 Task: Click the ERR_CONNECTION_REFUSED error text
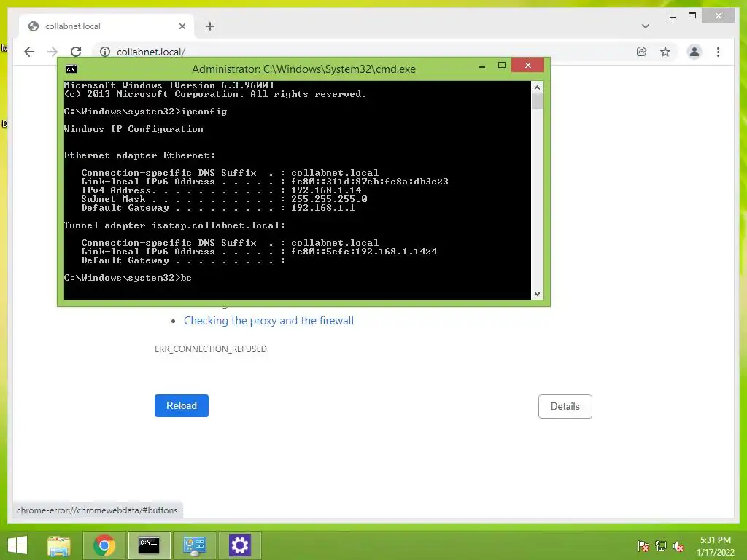pos(211,349)
